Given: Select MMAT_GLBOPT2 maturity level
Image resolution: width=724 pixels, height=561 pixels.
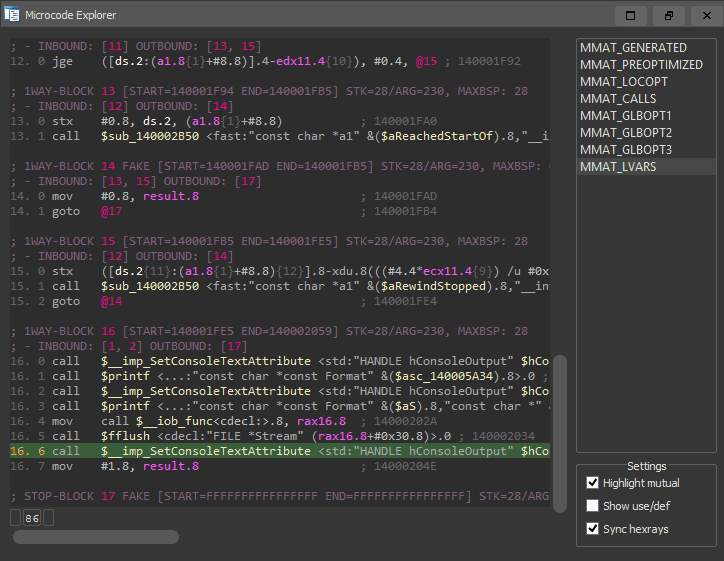Looking at the screenshot, I should (626, 133).
